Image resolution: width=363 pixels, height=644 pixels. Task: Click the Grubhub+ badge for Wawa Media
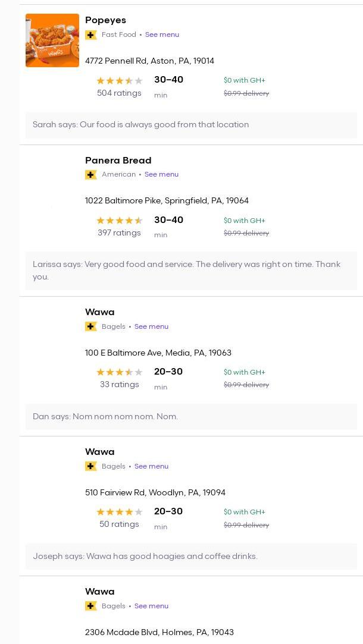click(x=91, y=326)
